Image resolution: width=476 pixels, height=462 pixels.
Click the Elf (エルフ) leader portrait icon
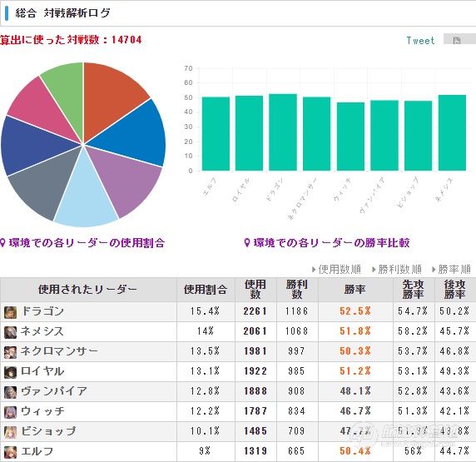(10, 452)
